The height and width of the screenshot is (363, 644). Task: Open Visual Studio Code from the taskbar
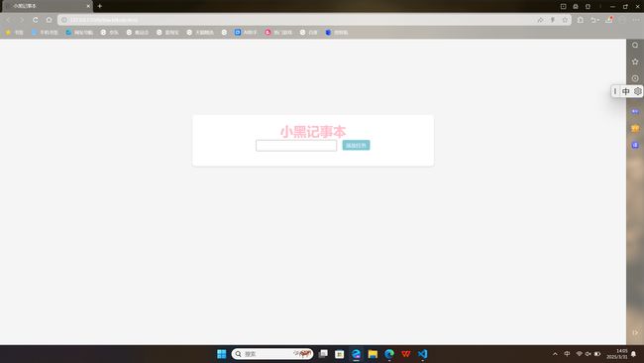coord(423,353)
